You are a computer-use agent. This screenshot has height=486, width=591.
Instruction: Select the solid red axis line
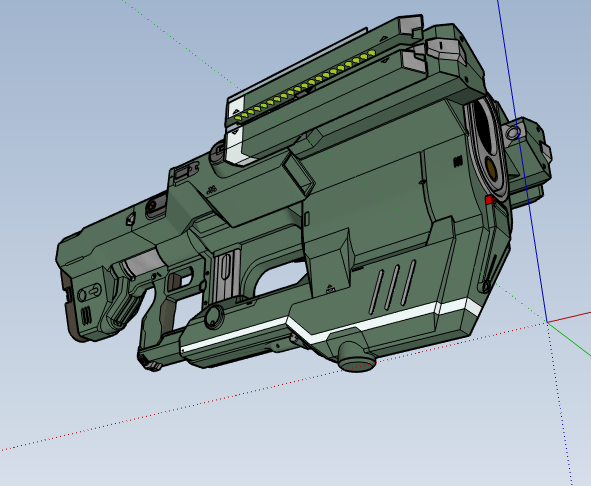(x=569, y=317)
